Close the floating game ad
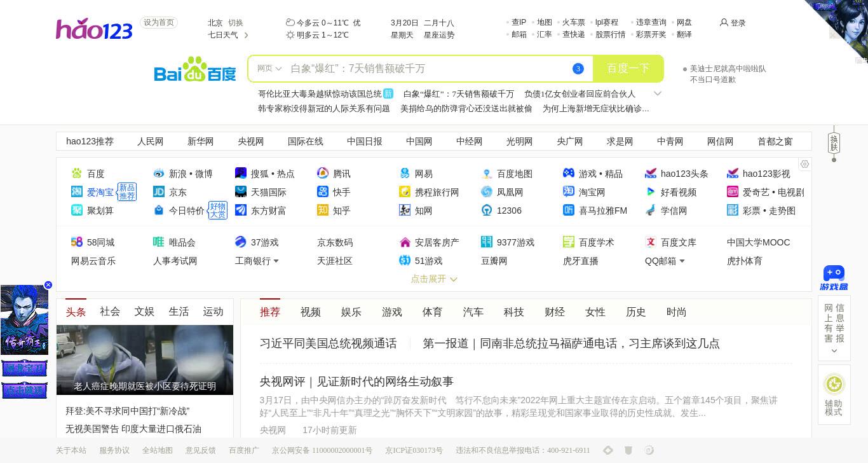 coord(48,285)
